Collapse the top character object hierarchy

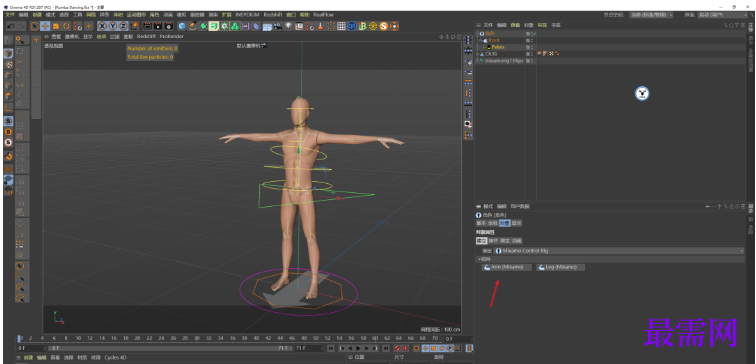[477, 33]
